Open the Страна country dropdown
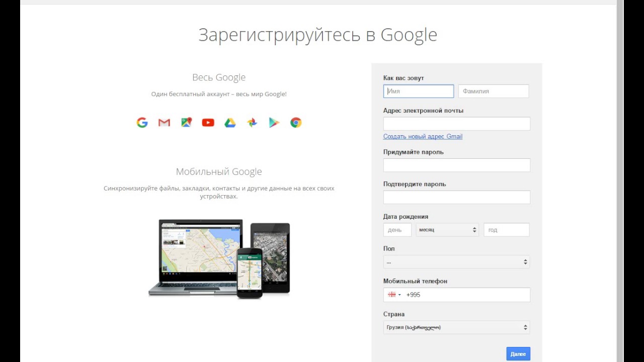The height and width of the screenshot is (362, 644). coord(456,327)
